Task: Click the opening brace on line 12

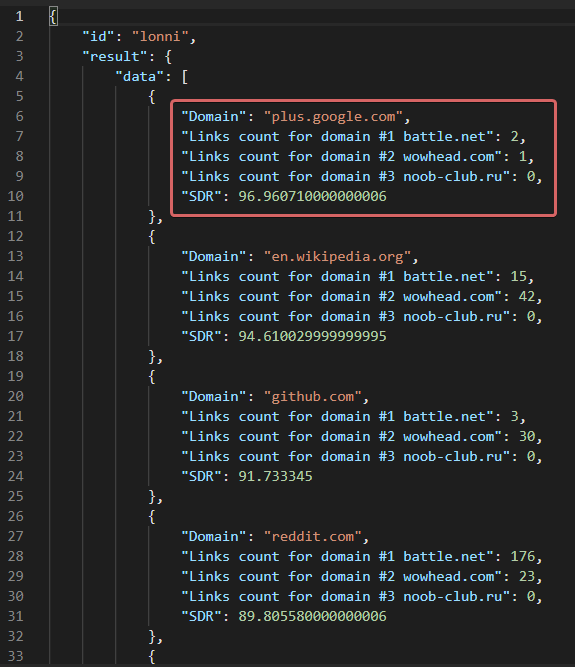Action: click(152, 236)
